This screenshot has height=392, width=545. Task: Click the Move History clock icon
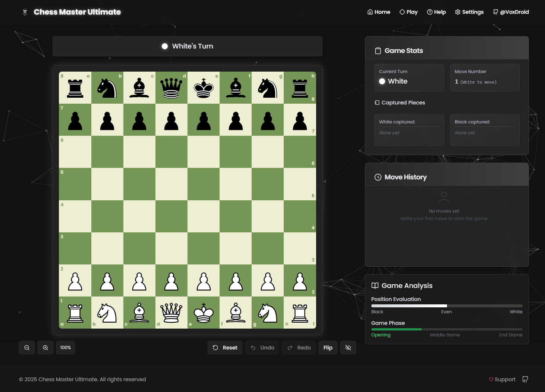378,177
